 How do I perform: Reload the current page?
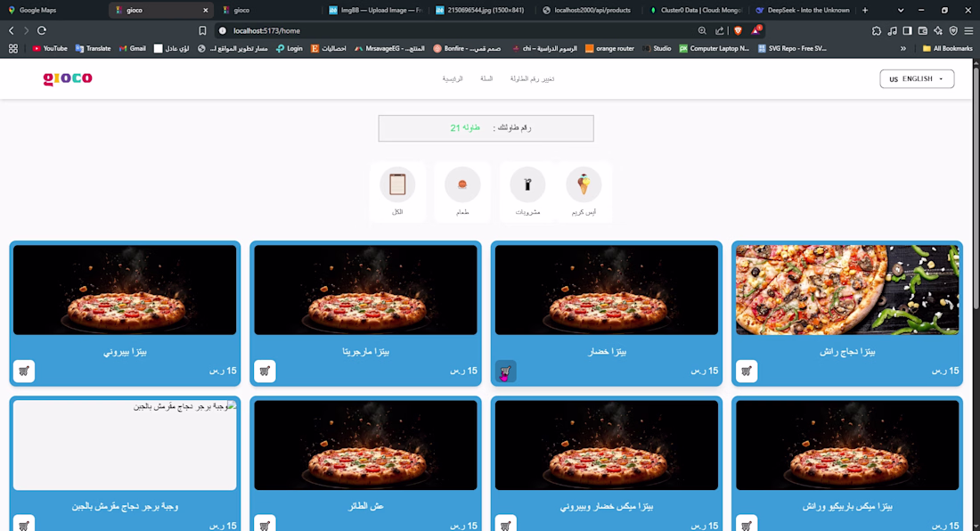[42, 30]
